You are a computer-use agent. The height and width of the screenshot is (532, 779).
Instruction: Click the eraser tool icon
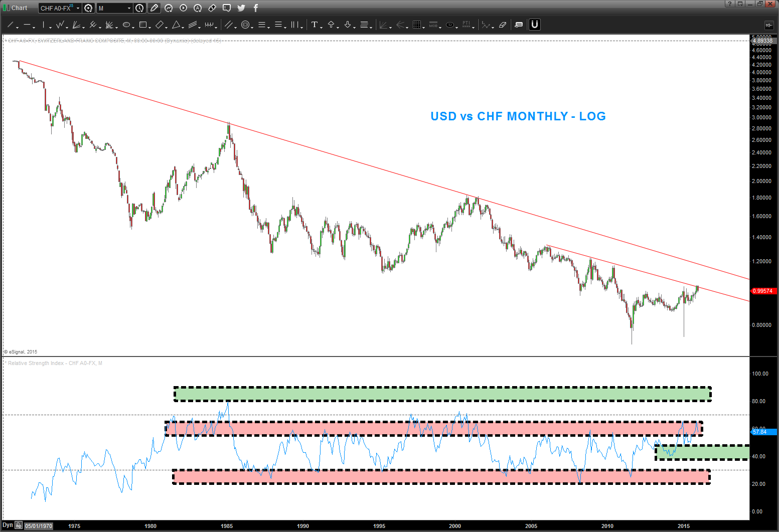tap(503, 25)
